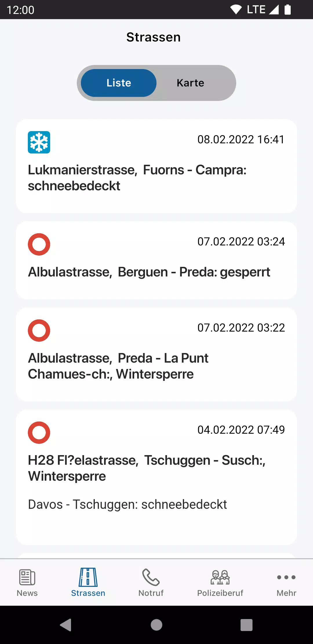Open the News tab in bottom navigation

27,583
